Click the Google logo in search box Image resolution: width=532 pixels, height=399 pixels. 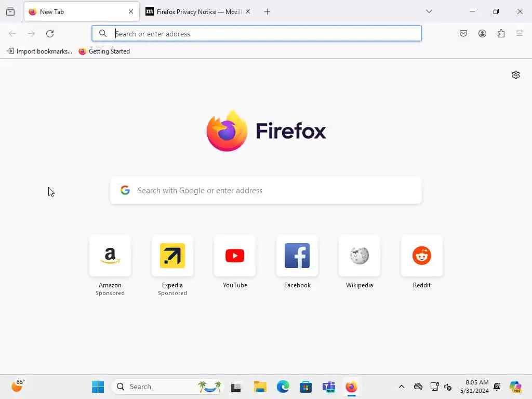(125, 190)
